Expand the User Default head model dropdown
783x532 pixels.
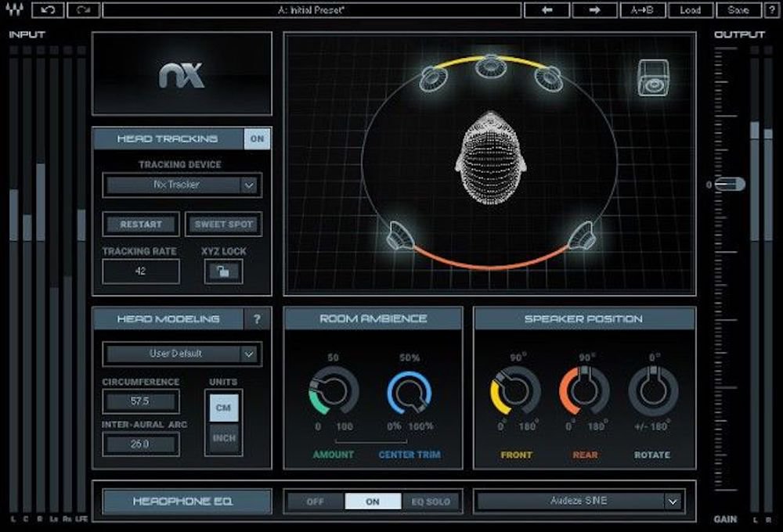click(x=183, y=354)
